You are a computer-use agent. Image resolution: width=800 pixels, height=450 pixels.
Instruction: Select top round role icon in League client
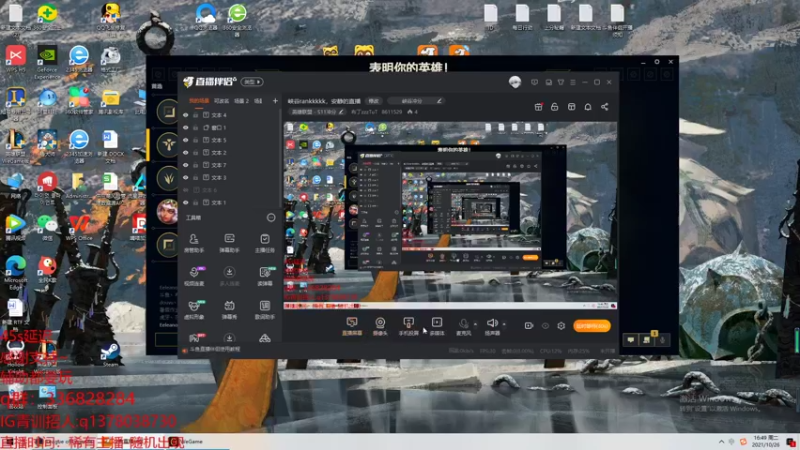tap(168, 112)
